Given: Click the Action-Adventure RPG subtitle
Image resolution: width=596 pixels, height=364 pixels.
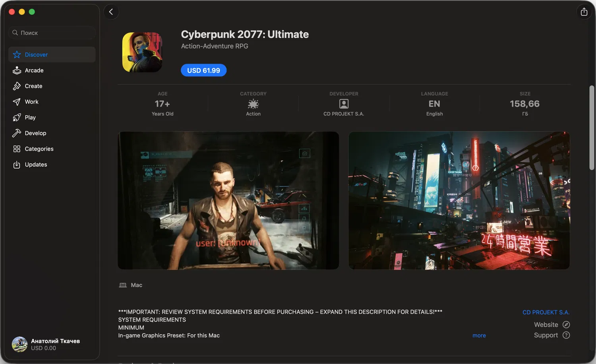Looking at the screenshot, I should pos(215,46).
